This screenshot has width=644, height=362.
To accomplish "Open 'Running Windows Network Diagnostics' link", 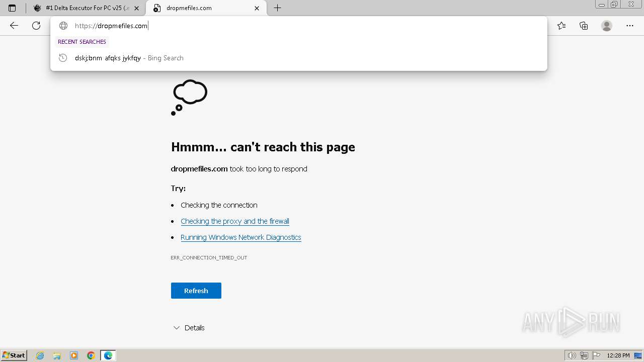I will point(241,237).
